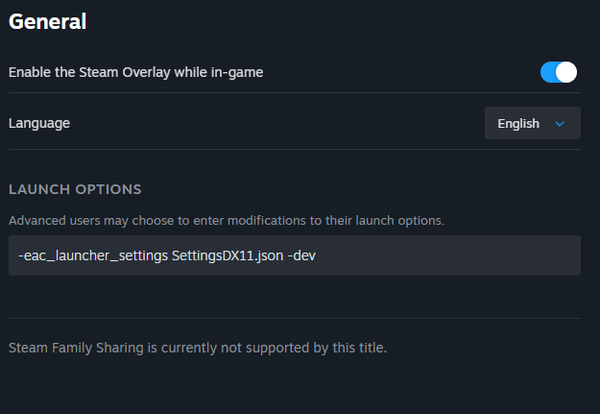Toggle the Steam Overlay in-game switch
Image resolution: width=600 pixels, height=414 pixels.
tap(559, 72)
